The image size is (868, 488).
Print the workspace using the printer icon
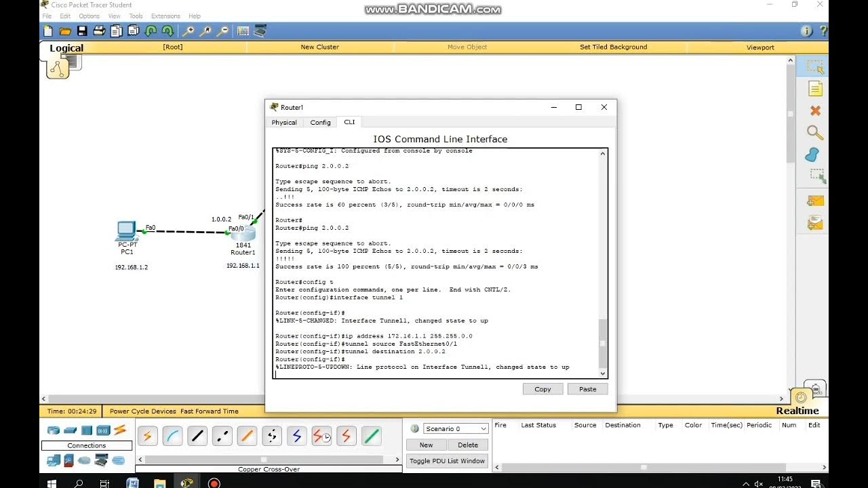(99, 31)
